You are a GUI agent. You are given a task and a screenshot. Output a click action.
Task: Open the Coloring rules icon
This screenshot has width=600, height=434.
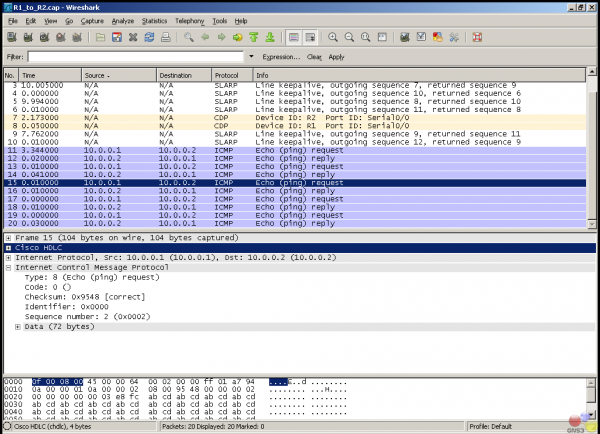coord(437,37)
